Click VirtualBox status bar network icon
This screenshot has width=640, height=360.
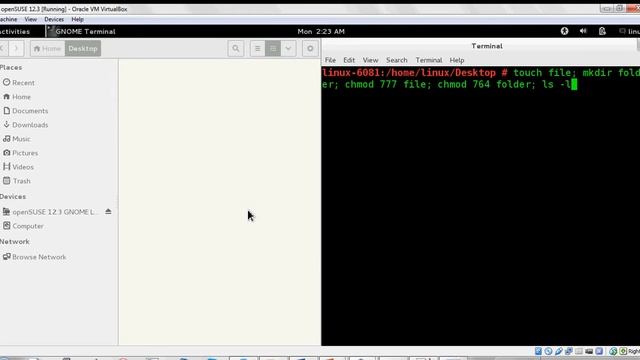point(569,351)
